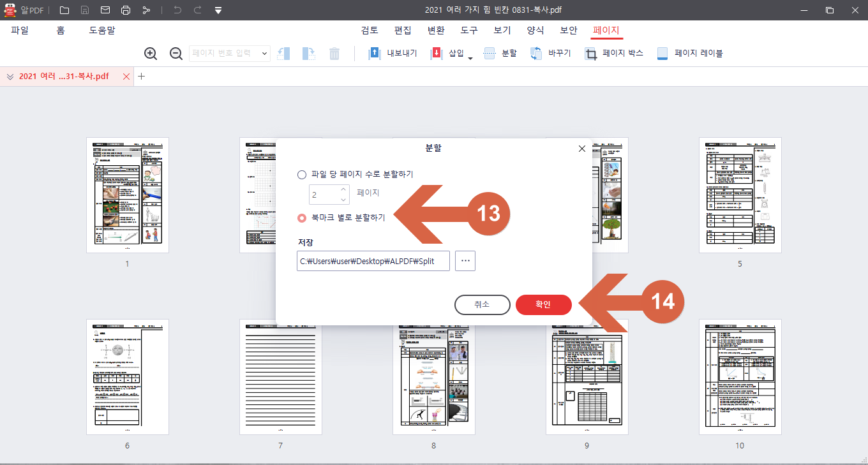Collapse the document tab chevron
868x465 pixels.
click(10, 76)
